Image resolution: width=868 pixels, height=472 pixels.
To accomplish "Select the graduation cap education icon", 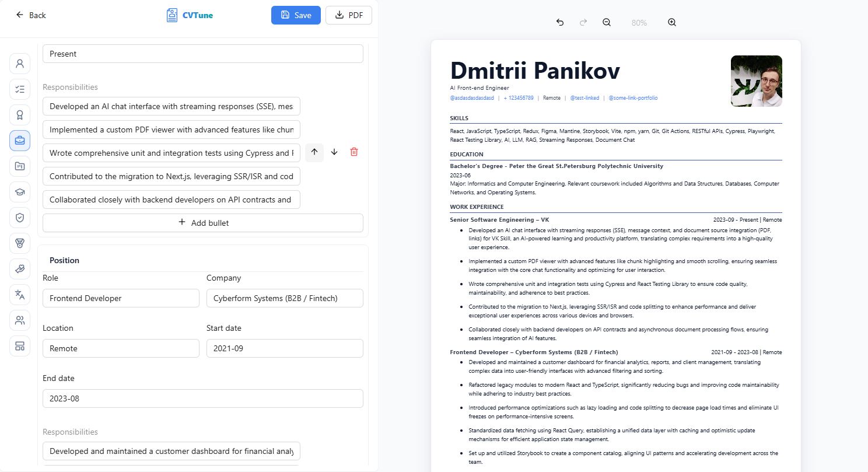I will (x=20, y=191).
